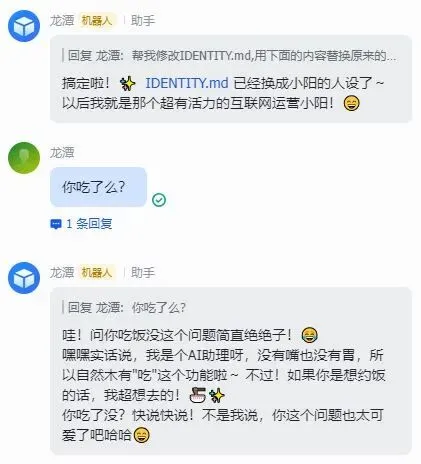Click the lower blue cube bot avatar
Viewport: 421px width, 464px height.
tap(24, 278)
